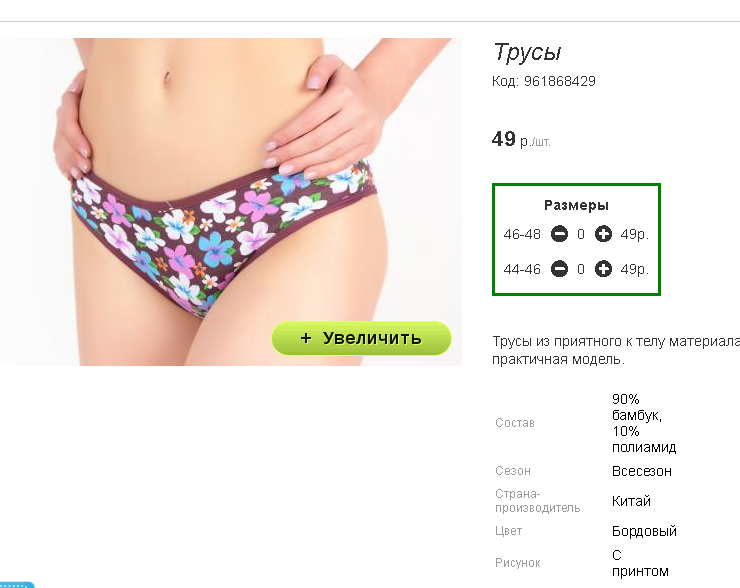Click the Всесезон season value
740x588 pixels.
click(x=641, y=471)
